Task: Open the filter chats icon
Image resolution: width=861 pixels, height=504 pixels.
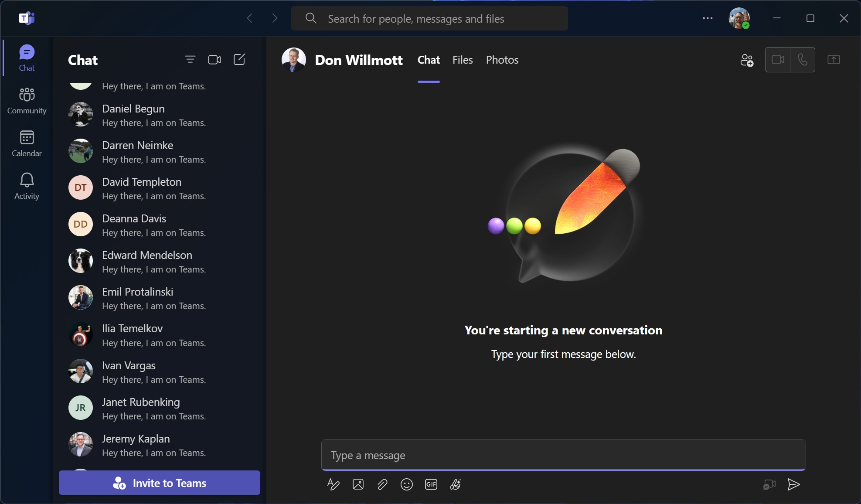Action: pos(190,60)
